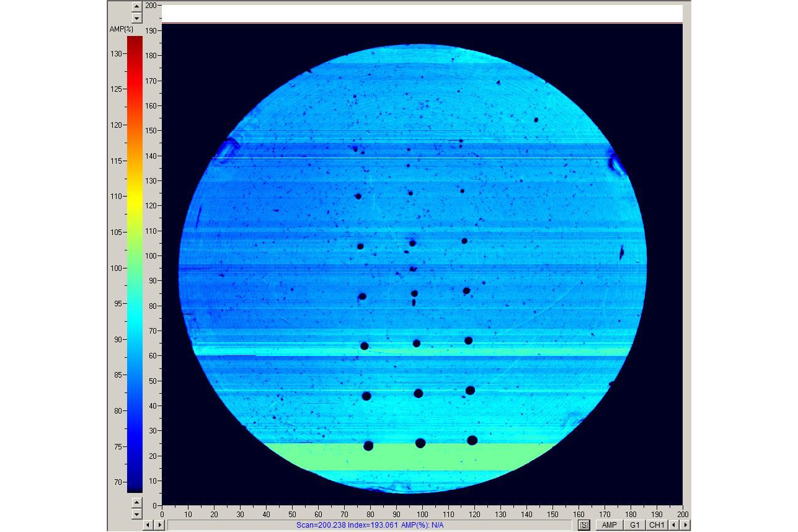Click the left arrow at bottom-left of status bar
Image resolution: width=798 pixels, height=532 pixels.
coord(149,525)
